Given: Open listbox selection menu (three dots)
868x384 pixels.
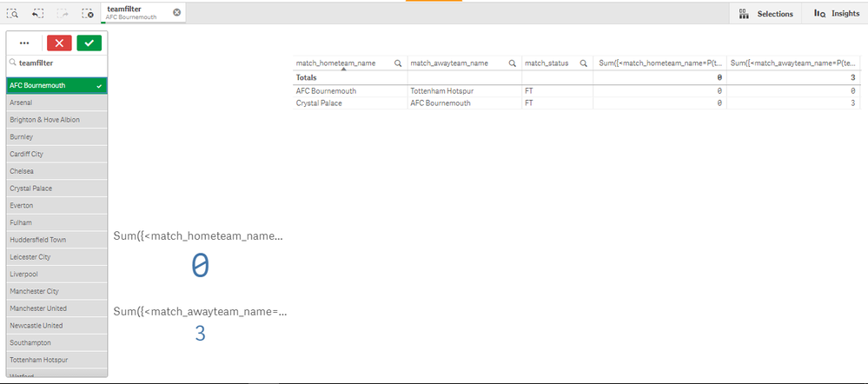Looking at the screenshot, I should [x=24, y=43].
